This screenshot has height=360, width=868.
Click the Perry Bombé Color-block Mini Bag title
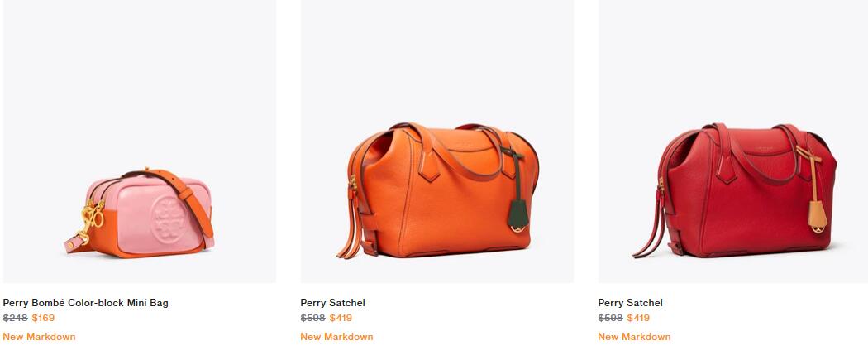[x=85, y=303]
